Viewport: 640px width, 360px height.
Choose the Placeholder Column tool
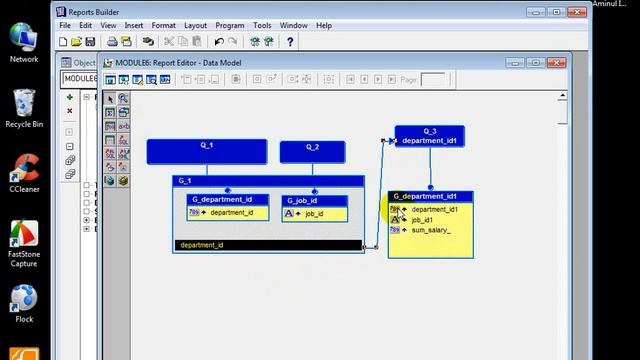[x=110, y=140]
